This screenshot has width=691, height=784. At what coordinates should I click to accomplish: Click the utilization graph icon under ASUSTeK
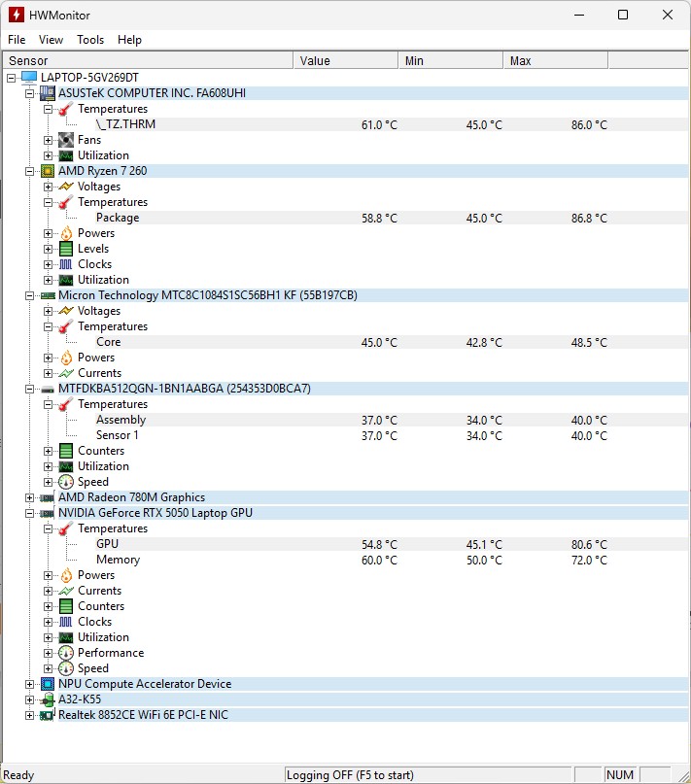point(65,155)
